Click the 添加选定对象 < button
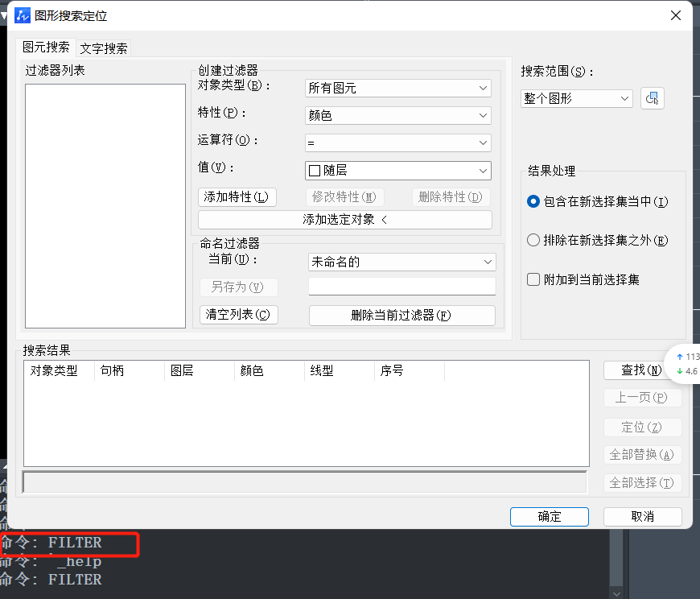The height and width of the screenshot is (599, 700). pyautogui.click(x=344, y=219)
